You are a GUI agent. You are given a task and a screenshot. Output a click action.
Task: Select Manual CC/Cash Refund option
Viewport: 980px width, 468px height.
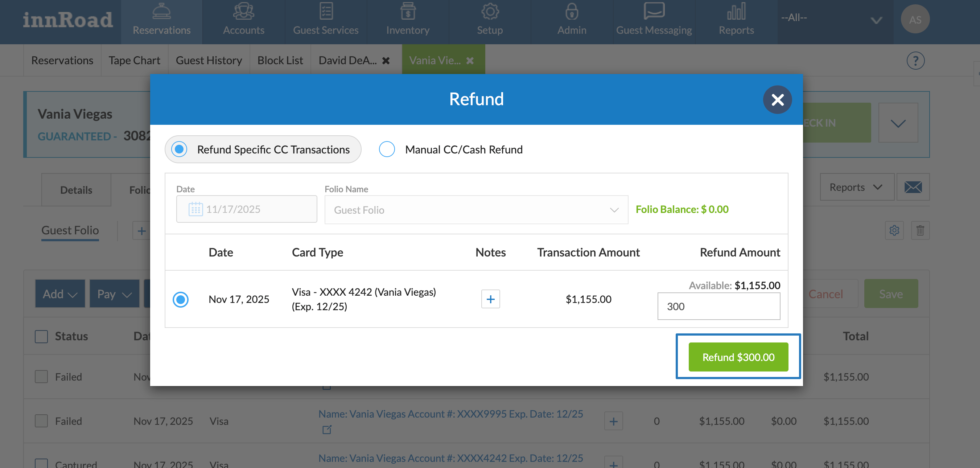(x=387, y=149)
